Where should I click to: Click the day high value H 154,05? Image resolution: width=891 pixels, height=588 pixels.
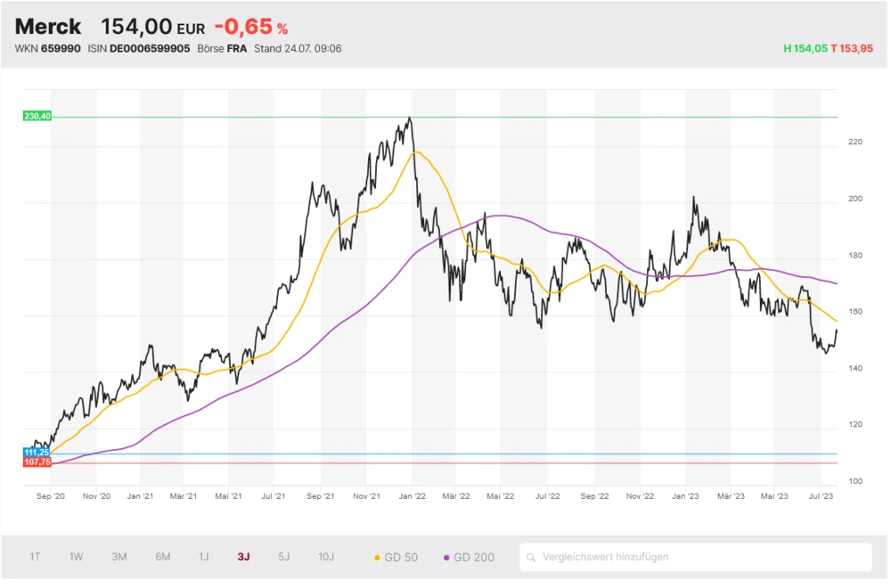coord(805,49)
